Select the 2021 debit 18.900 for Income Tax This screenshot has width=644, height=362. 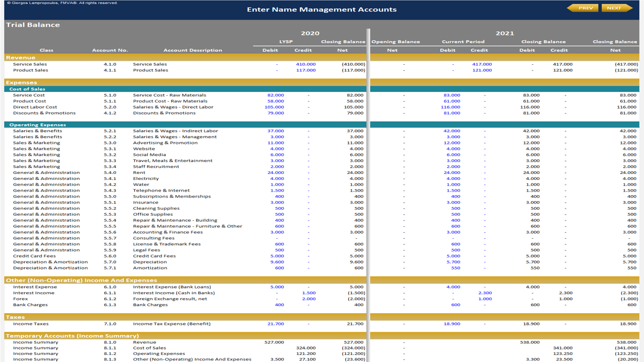(x=451, y=324)
